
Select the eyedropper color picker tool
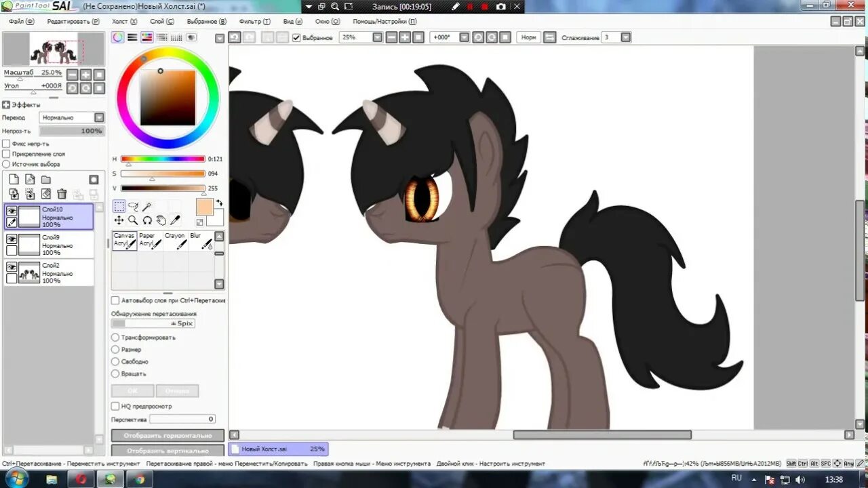tap(175, 220)
